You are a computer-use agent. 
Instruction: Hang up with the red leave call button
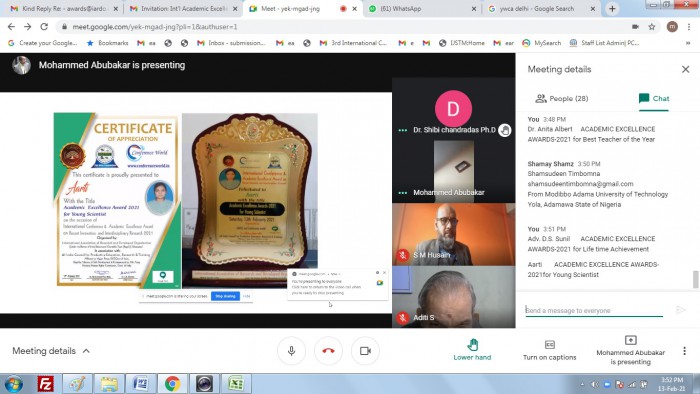pyautogui.click(x=328, y=351)
